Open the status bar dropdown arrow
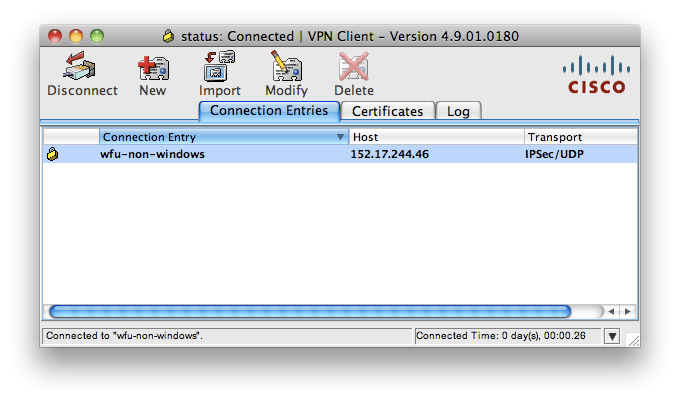This screenshot has height=402, width=680. point(612,336)
